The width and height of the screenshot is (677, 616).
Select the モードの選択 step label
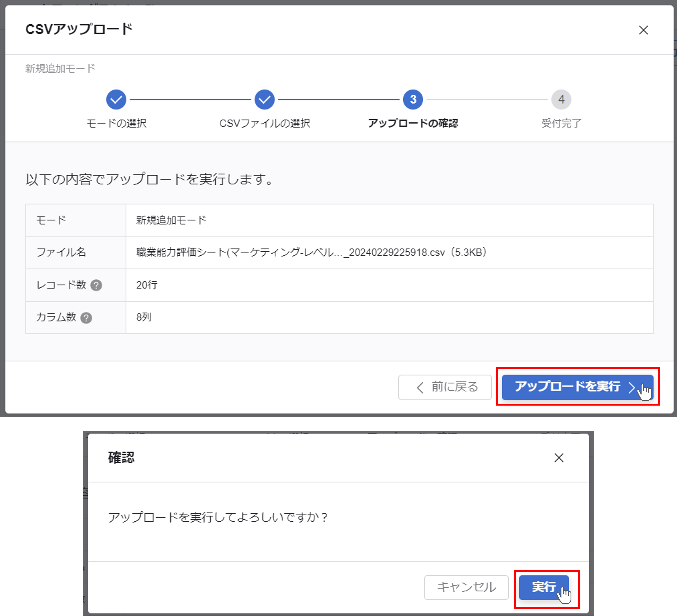(x=116, y=123)
